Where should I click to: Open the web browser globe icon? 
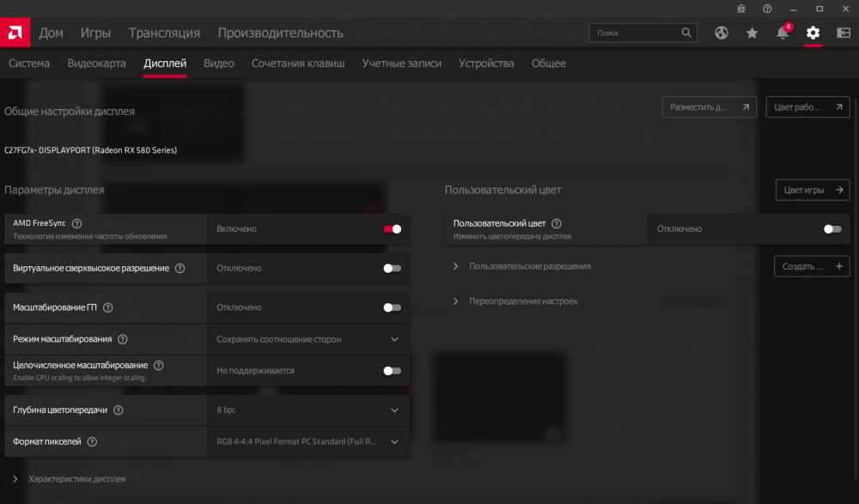(x=722, y=33)
